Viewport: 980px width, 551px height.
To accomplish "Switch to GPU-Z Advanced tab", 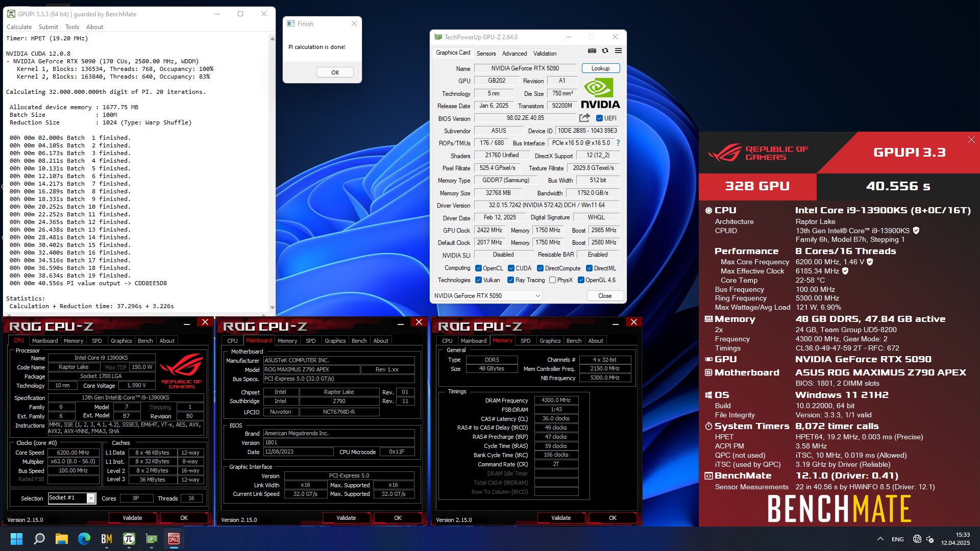I will point(514,54).
